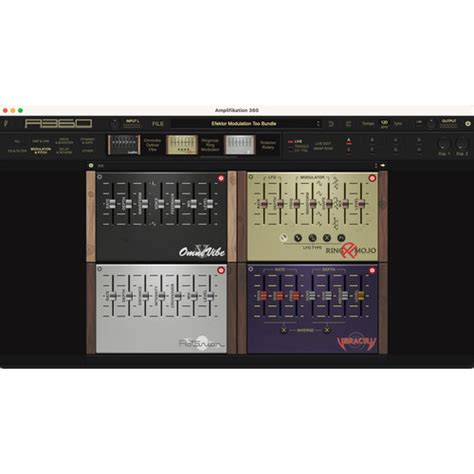This screenshot has width=474, height=474.
Task: Bypass the OmniVibe pedal with its red power button
Action: point(221,178)
